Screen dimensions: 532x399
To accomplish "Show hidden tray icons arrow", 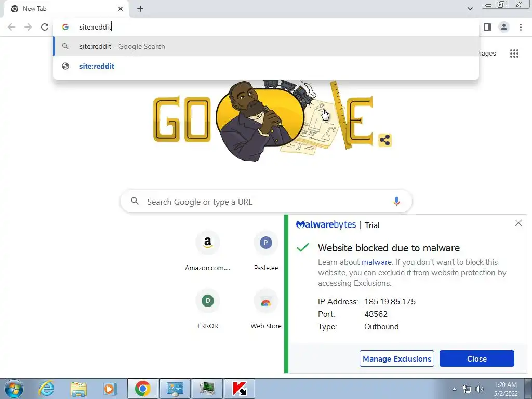I will point(454,389).
